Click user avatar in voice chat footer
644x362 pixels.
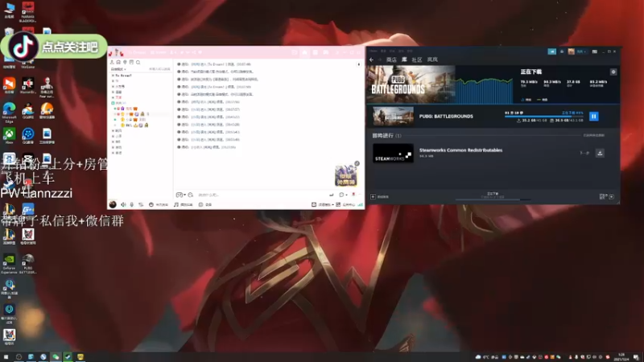coord(113,204)
